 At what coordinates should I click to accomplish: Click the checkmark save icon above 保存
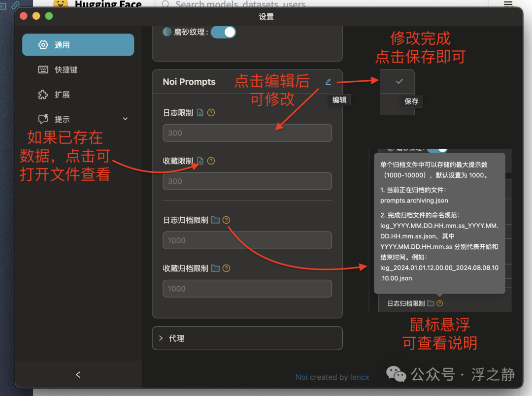(x=399, y=81)
